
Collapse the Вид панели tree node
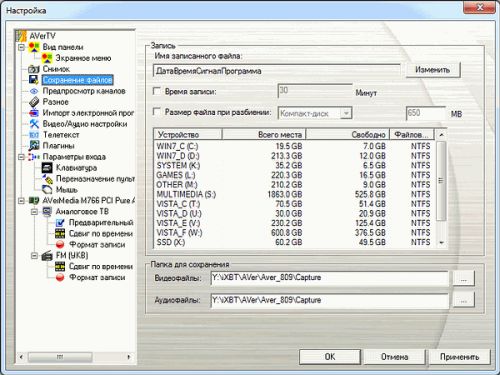21,47
